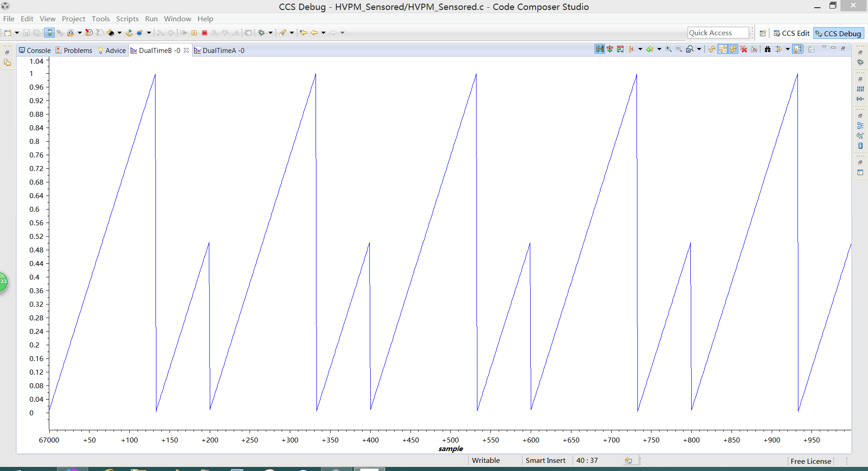Click the red Terminate debug icon
Image resolution: width=868 pixels, height=471 pixels.
point(204,33)
